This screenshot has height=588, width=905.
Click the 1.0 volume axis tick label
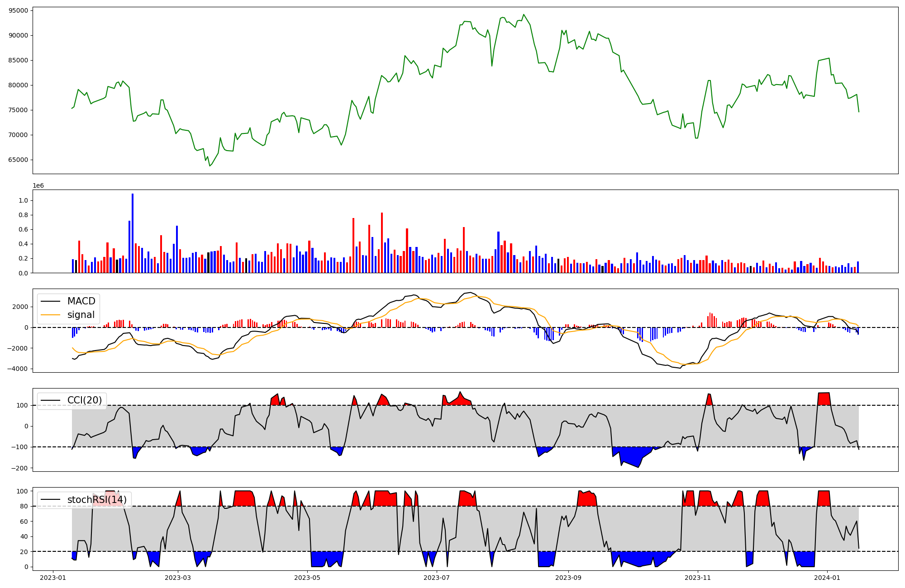coord(24,200)
